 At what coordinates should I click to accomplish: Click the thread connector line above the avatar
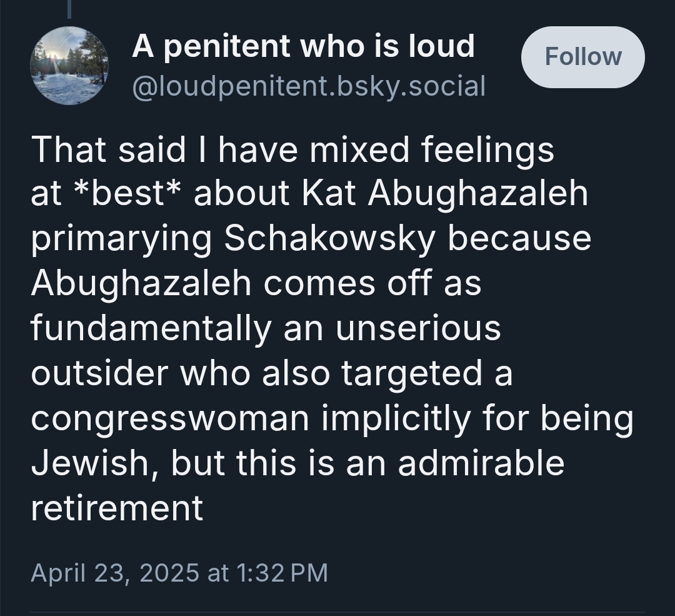[x=69, y=9]
